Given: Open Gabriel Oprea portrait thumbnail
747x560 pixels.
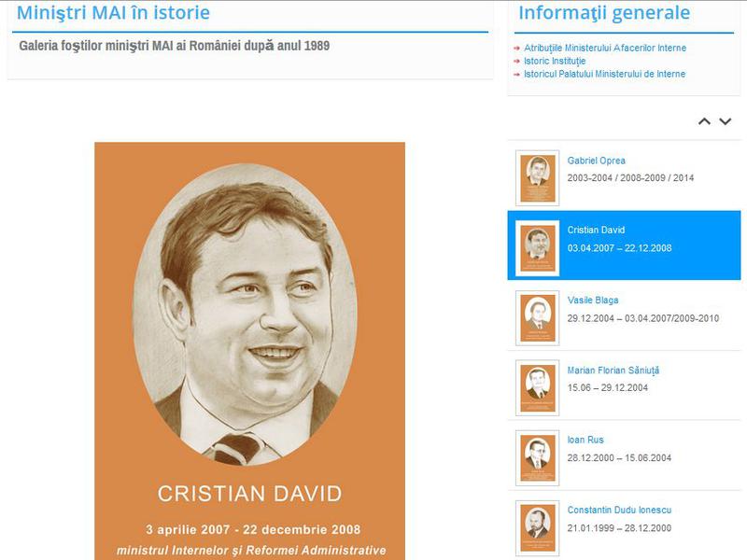Looking at the screenshot, I should [538, 178].
